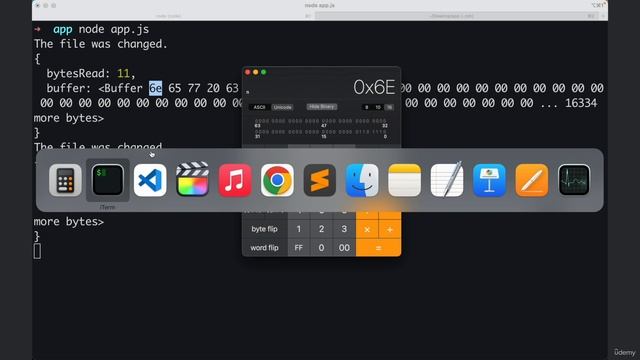Click "bytesRead: 11," in terminal output
The width and height of the screenshot is (640, 360).
[91, 73]
